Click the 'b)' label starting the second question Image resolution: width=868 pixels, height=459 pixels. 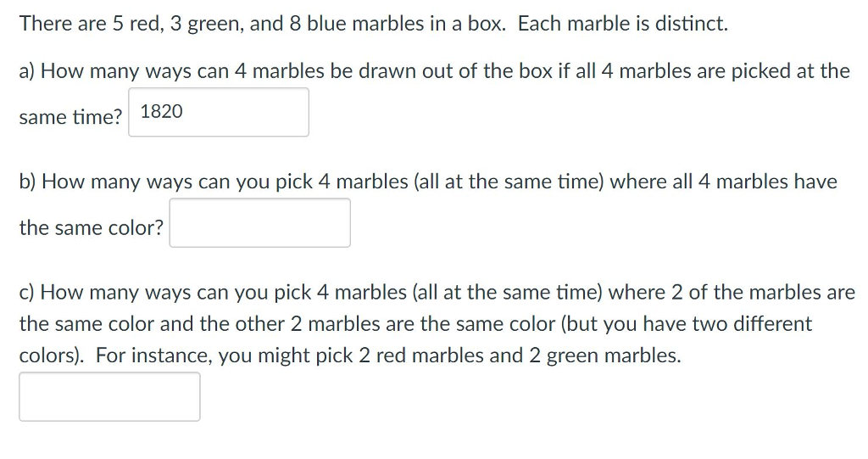(x=28, y=182)
